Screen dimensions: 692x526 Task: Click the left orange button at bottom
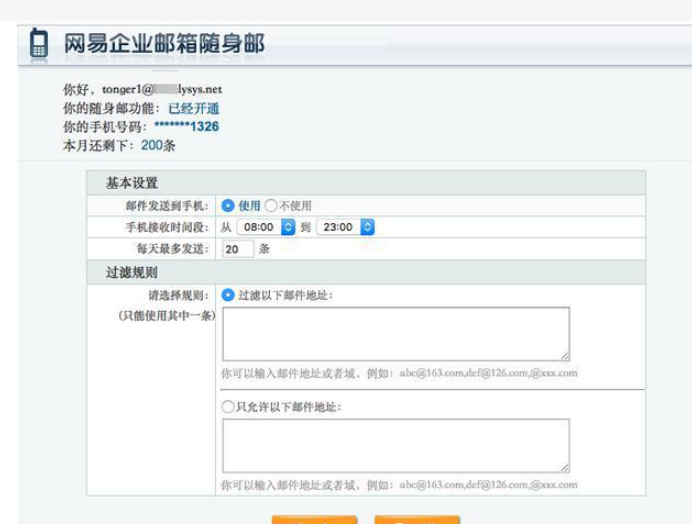(x=314, y=520)
